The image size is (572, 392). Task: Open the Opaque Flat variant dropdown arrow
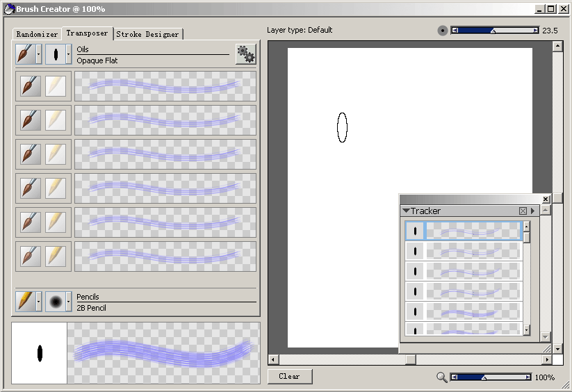pyautogui.click(x=68, y=54)
